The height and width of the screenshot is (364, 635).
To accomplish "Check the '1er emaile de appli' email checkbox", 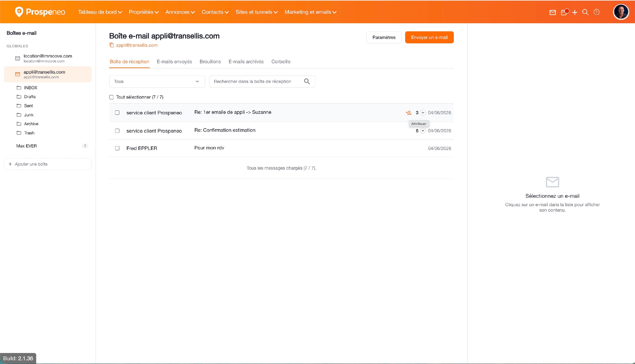I will point(117,113).
